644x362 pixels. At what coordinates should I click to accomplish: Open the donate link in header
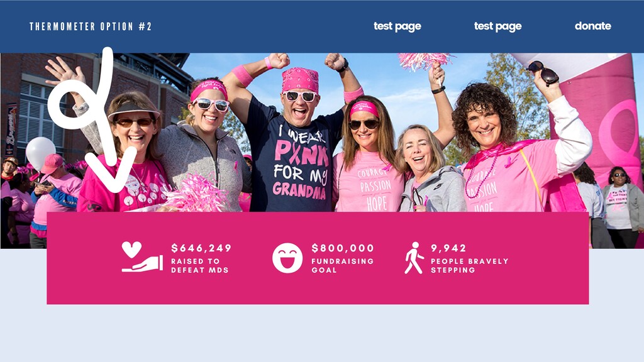coord(592,26)
